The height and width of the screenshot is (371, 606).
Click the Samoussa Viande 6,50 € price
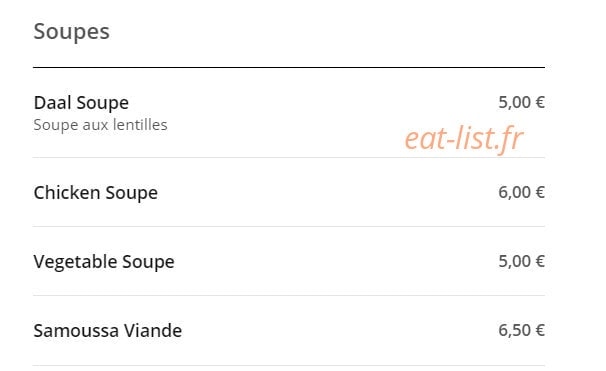tap(521, 330)
